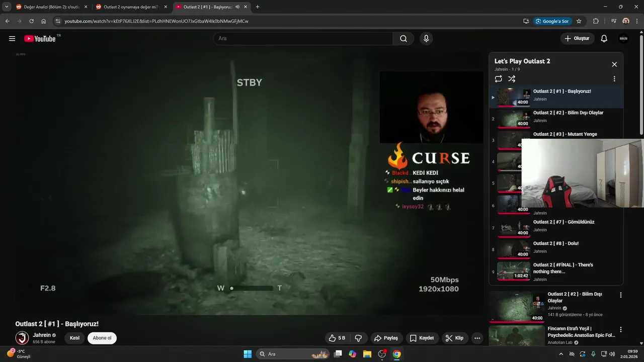Click the search magnifier button
This screenshot has height=362, width=644.
(x=404, y=39)
